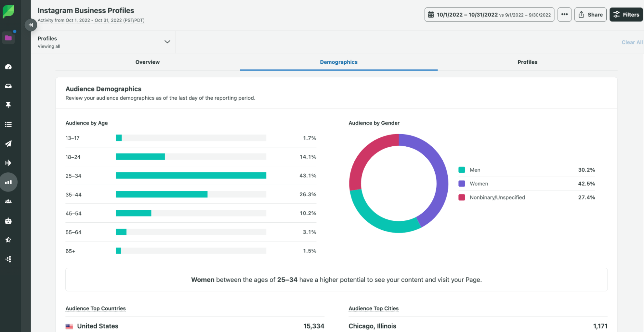Switch to the Profiles tab
This screenshot has height=332, width=644.
point(527,62)
